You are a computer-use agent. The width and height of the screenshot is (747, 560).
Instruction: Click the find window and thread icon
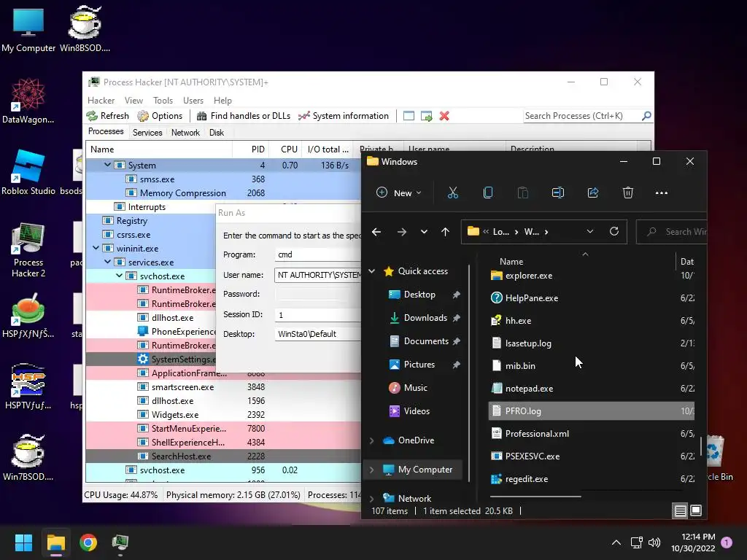(x=426, y=116)
